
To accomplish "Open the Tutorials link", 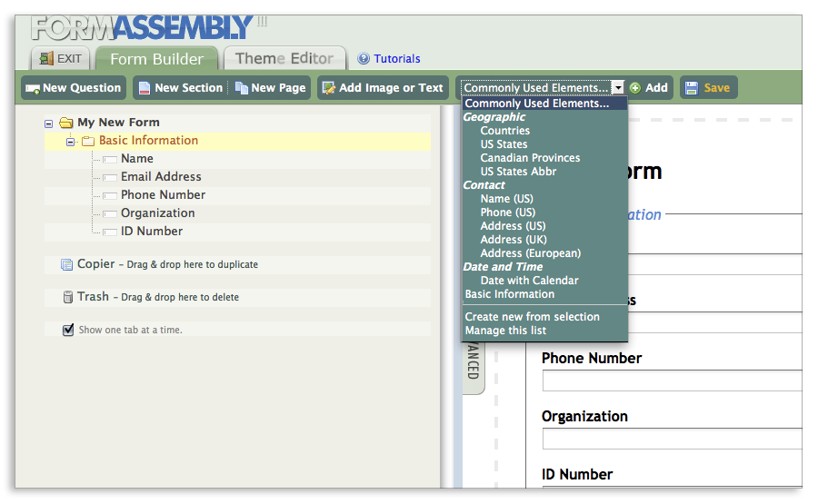I will pyautogui.click(x=397, y=59).
